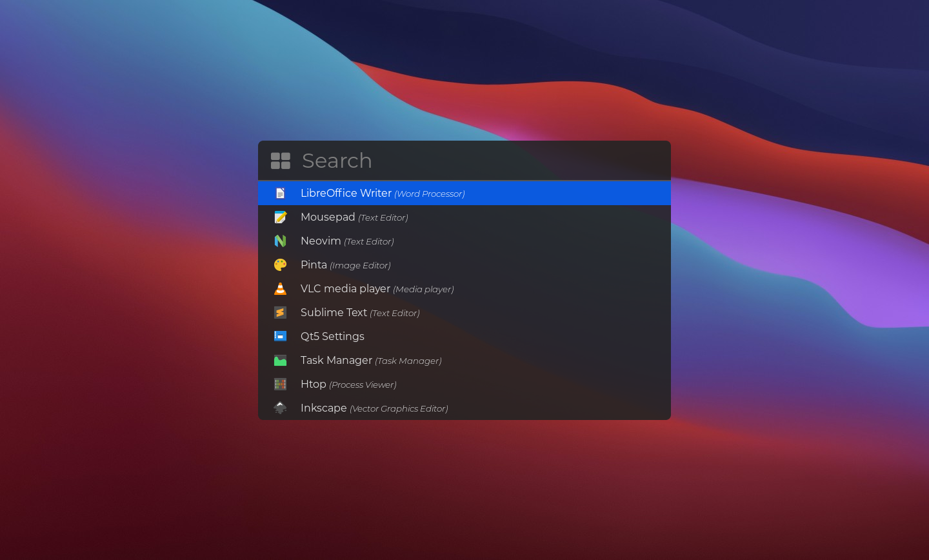Click the LibreOffice Writer document icon

pyautogui.click(x=280, y=193)
